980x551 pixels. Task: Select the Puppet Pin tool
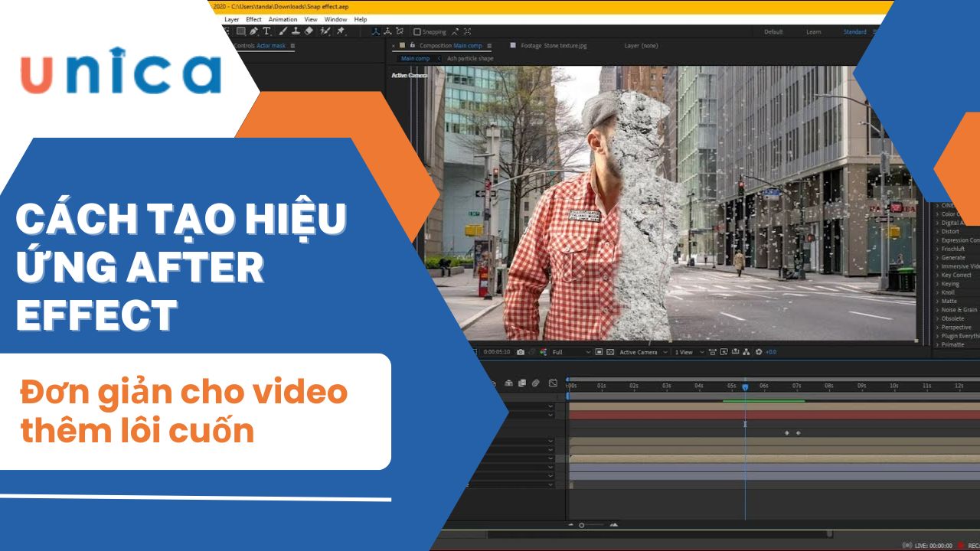(x=341, y=31)
